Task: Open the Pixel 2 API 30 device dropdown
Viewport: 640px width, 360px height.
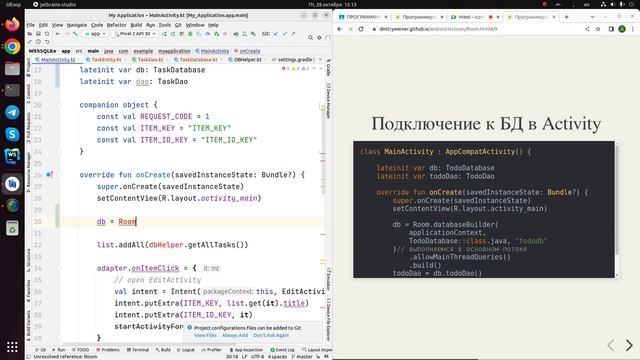Action: (135, 34)
